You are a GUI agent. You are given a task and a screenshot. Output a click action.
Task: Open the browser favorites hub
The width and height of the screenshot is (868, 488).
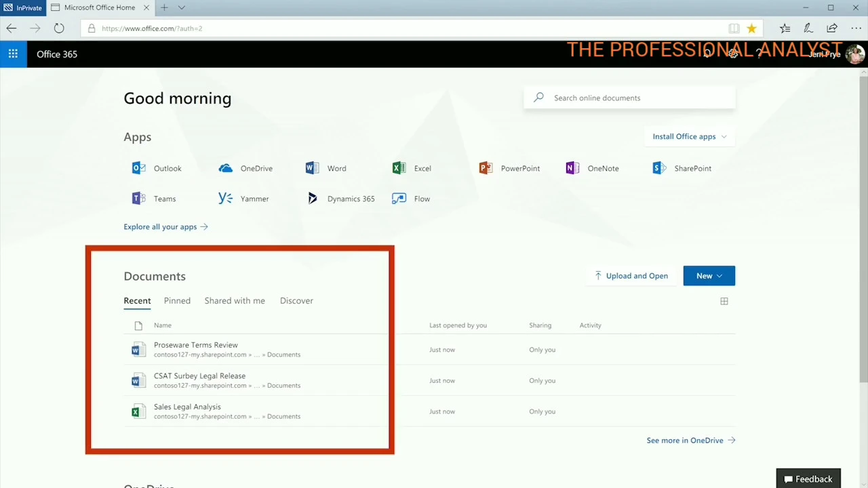pyautogui.click(x=785, y=28)
